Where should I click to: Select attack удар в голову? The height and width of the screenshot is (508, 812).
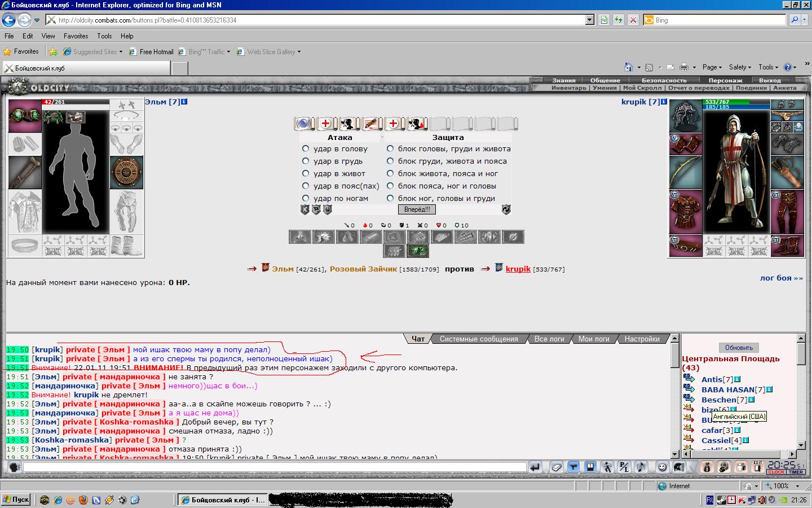[x=306, y=148]
